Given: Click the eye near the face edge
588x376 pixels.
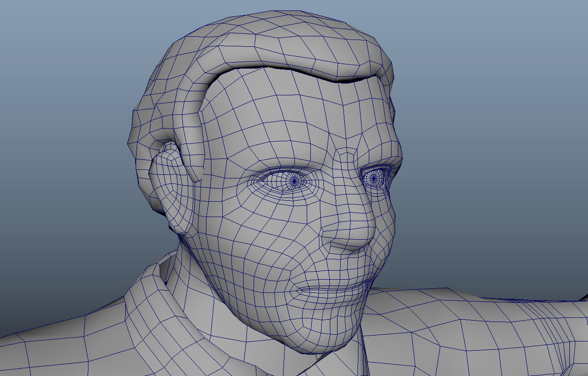Looking at the screenshot, I should click(x=375, y=178).
